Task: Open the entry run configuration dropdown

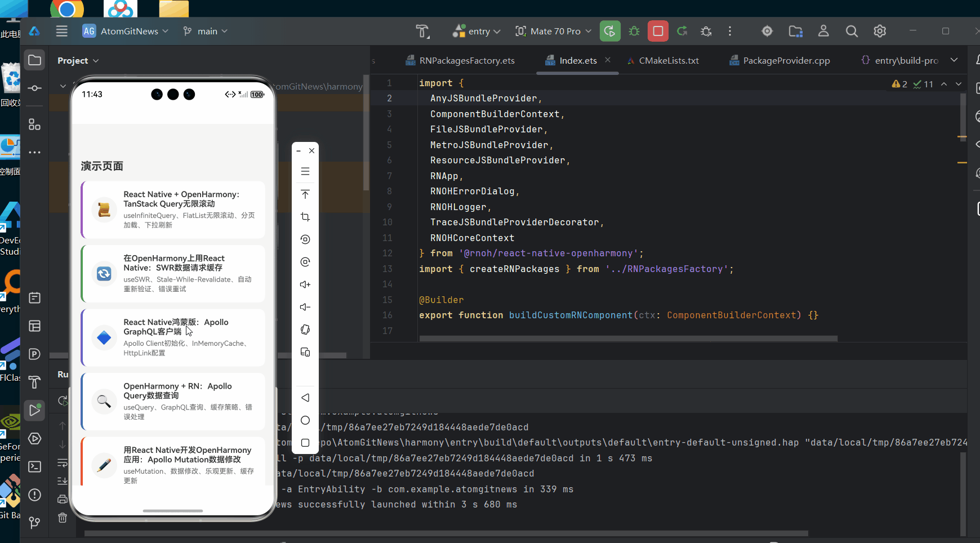Action: pyautogui.click(x=476, y=31)
